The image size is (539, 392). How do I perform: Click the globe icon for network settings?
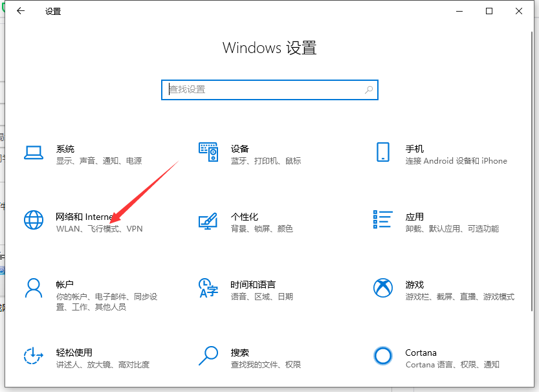point(33,220)
